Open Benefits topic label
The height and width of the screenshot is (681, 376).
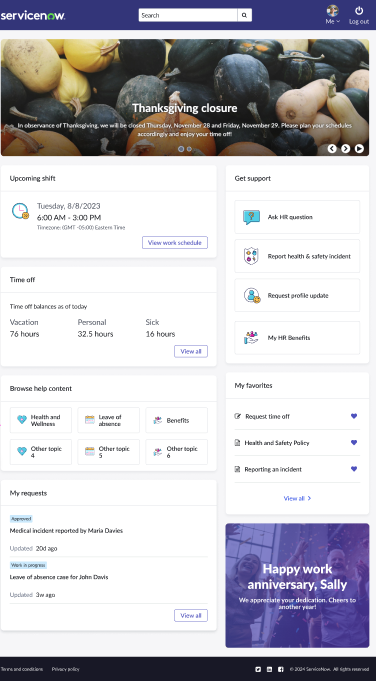(x=178, y=420)
